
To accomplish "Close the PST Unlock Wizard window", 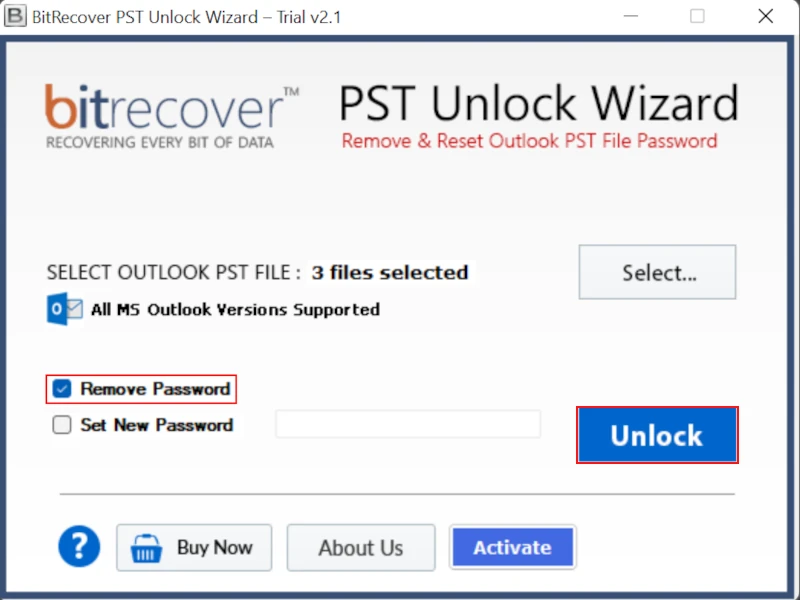I will pyautogui.click(x=765, y=16).
